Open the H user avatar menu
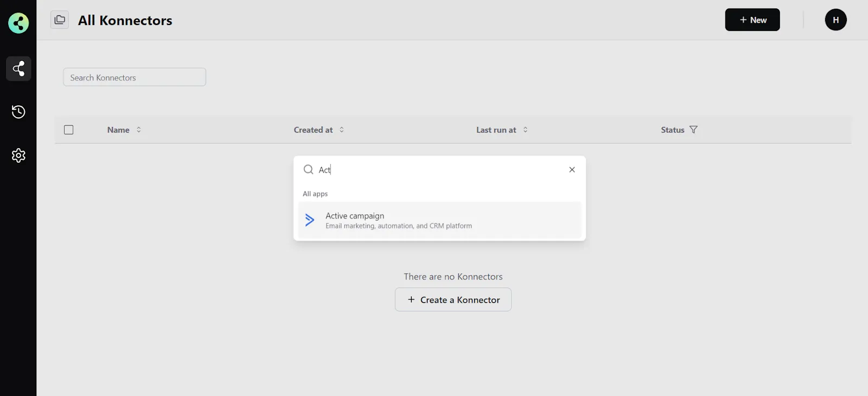This screenshot has height=396, width=868. pos(836,20)
